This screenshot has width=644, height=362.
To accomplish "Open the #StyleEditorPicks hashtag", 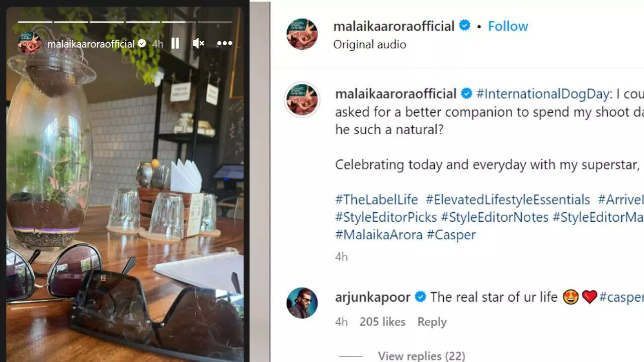I will pyautogui.click(x=386, y=217).
